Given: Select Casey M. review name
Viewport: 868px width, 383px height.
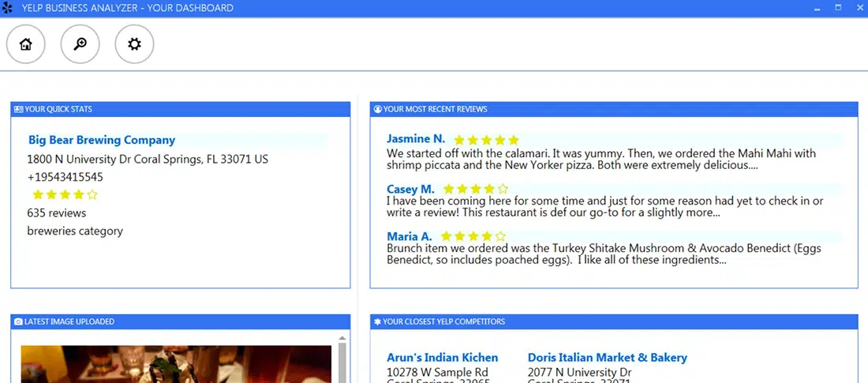Looking at the screenshot, I should [x=410, y=189].
